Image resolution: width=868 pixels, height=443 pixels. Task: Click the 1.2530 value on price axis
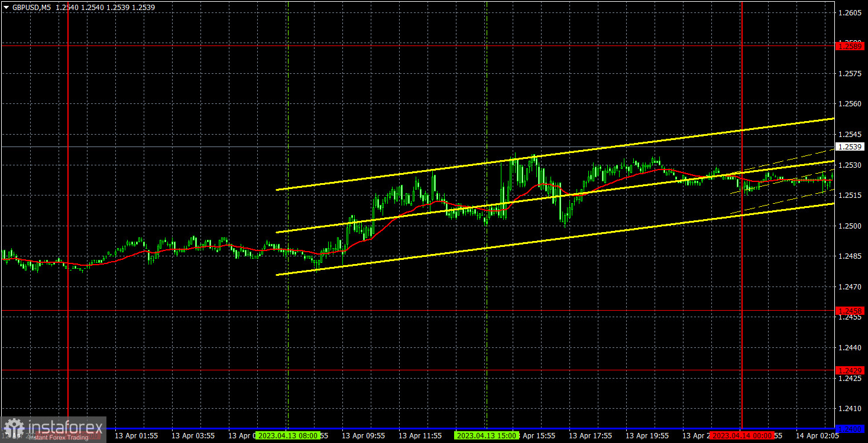[849, 165]
